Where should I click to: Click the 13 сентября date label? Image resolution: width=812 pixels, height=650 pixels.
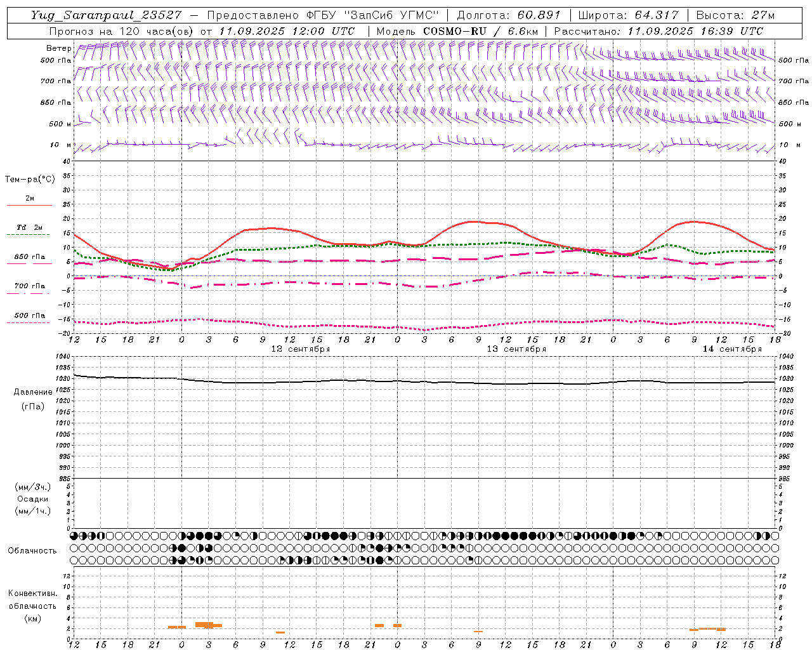516,349
